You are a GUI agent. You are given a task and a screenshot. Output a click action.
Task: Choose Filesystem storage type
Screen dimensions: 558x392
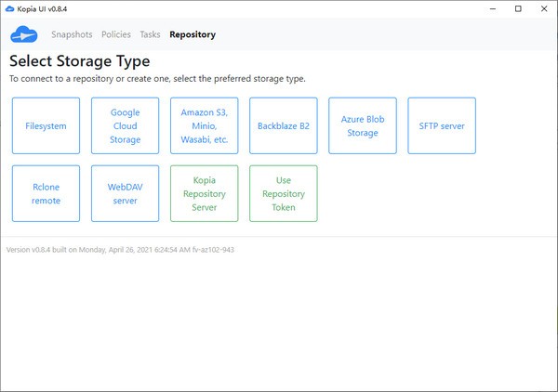pos(46,125)
